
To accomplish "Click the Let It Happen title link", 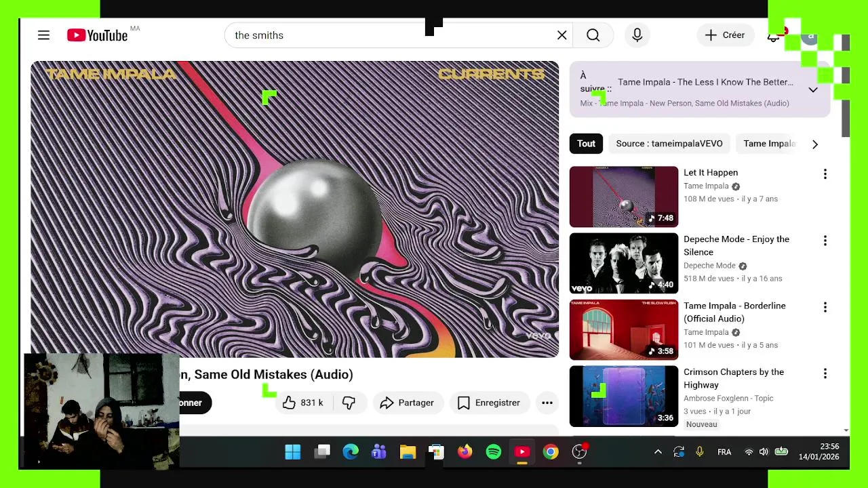I will (711, 172).
